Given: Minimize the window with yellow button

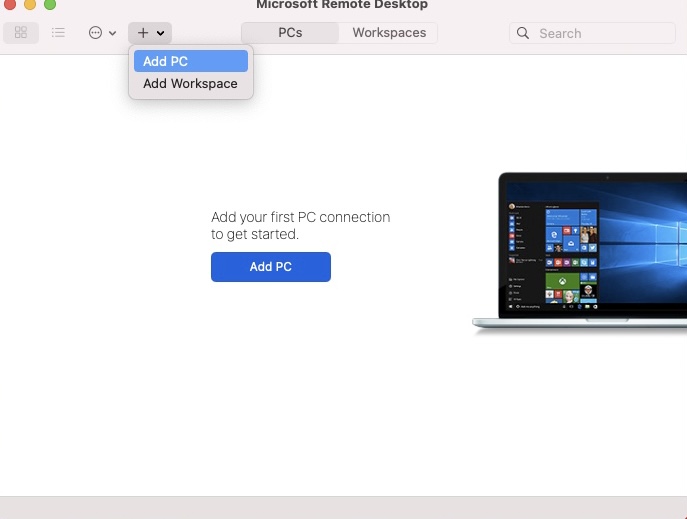Looking at the screenshot, I should (30, 4).
